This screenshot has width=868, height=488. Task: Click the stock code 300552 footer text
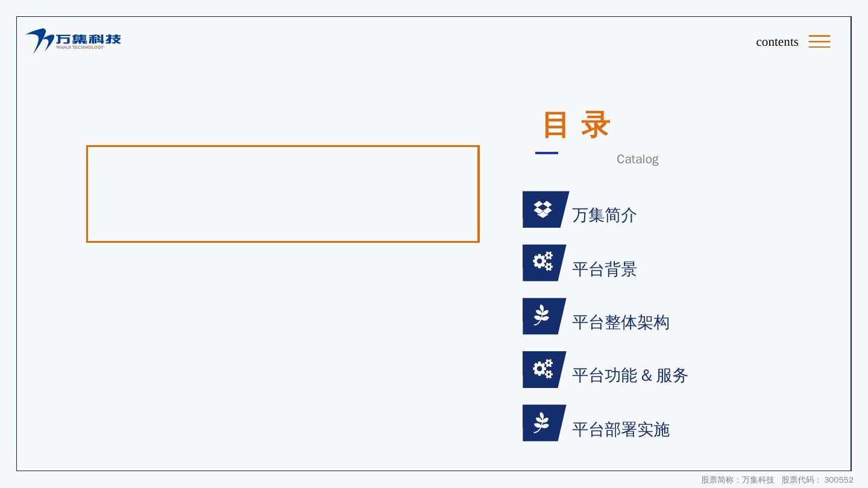tap(838, 480)
